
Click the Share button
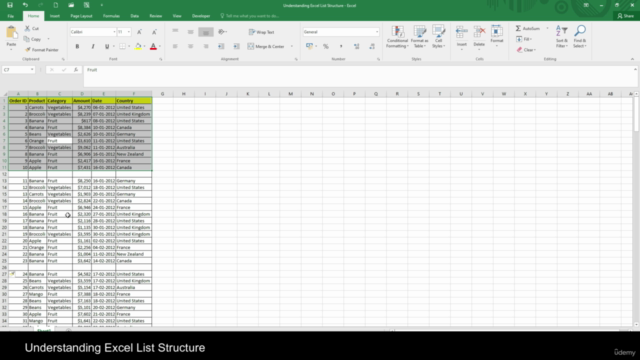pos(626,16)
